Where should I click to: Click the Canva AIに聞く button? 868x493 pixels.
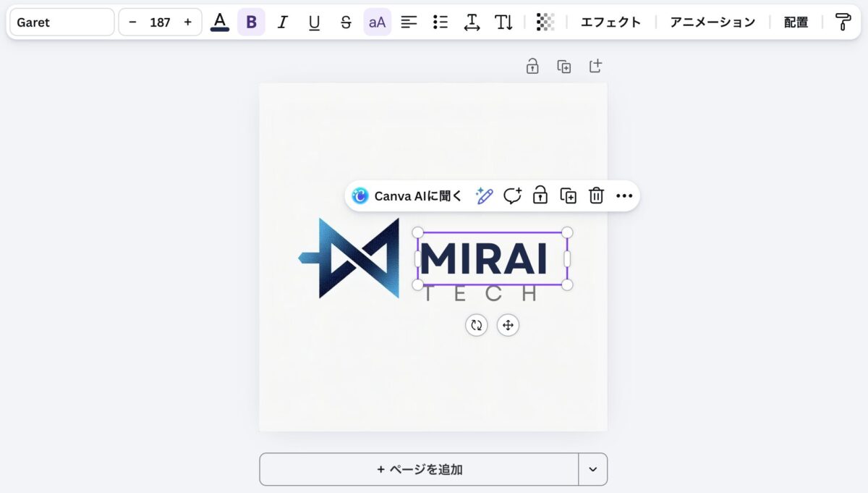(407, 196)
